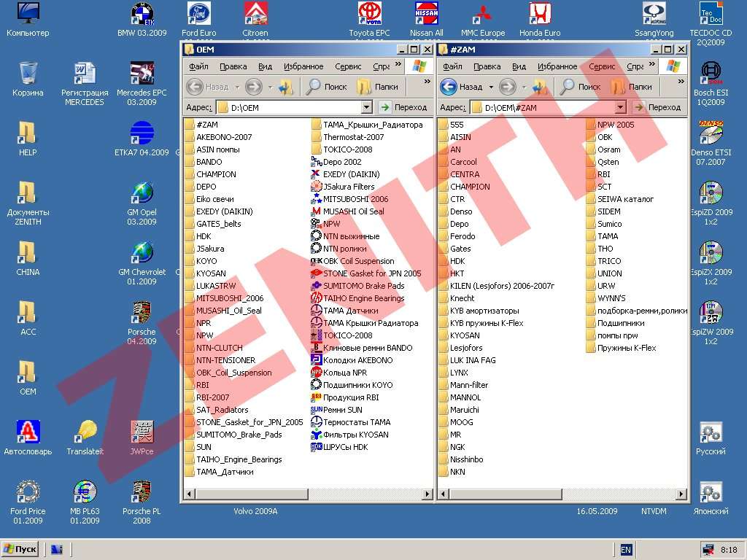The width and height of the screenshot is (747, 560).
Task: Open Сервис menu in OEM window
Action: click(348, 66)
